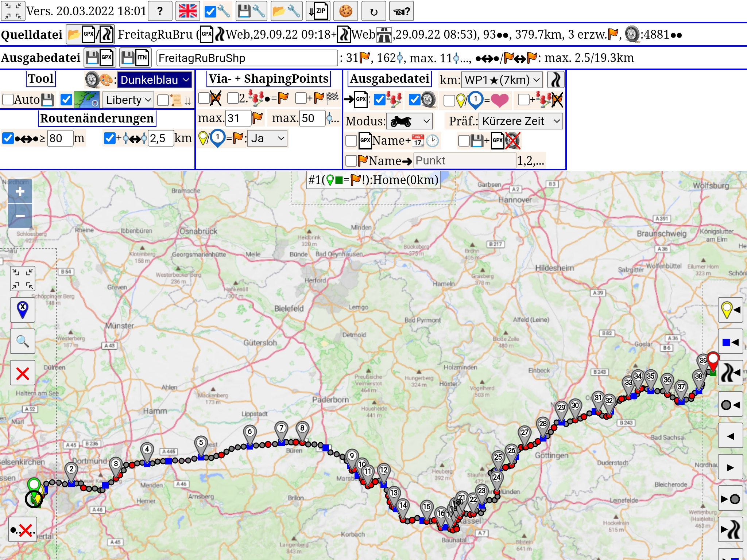Open the Liberty map style dropdown

coord(128,100)
